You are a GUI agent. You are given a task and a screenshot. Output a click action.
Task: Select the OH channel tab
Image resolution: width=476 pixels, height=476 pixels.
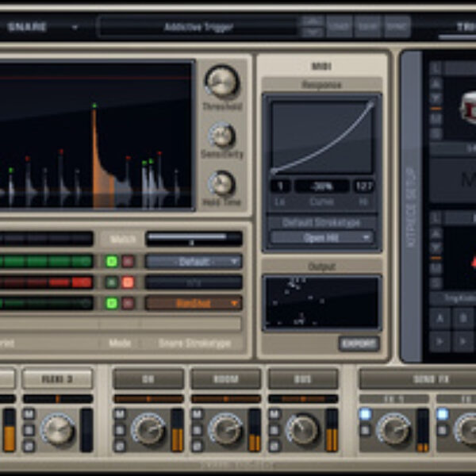point(148,379)
